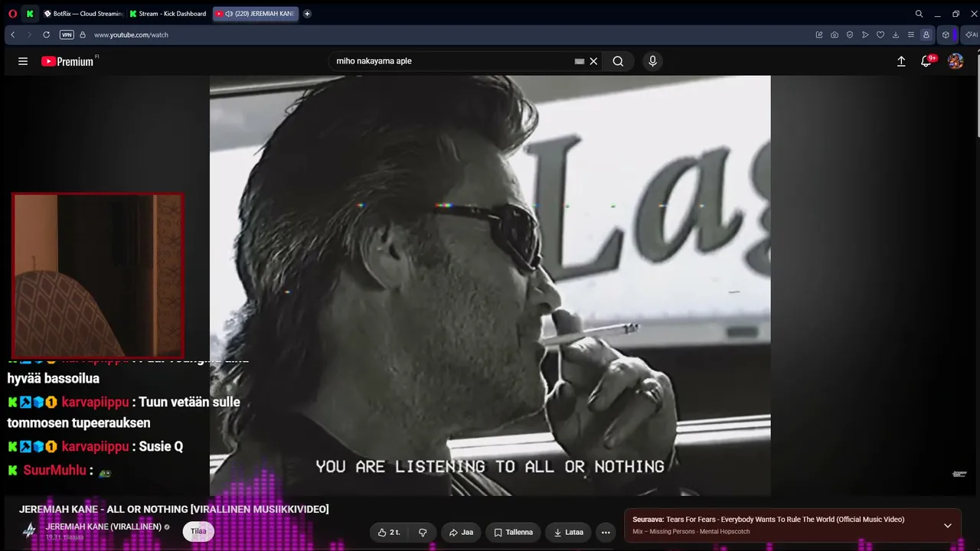Run the YouTube search with magnifier button
The width and height of the screenshot is (980, 551).
618,61
